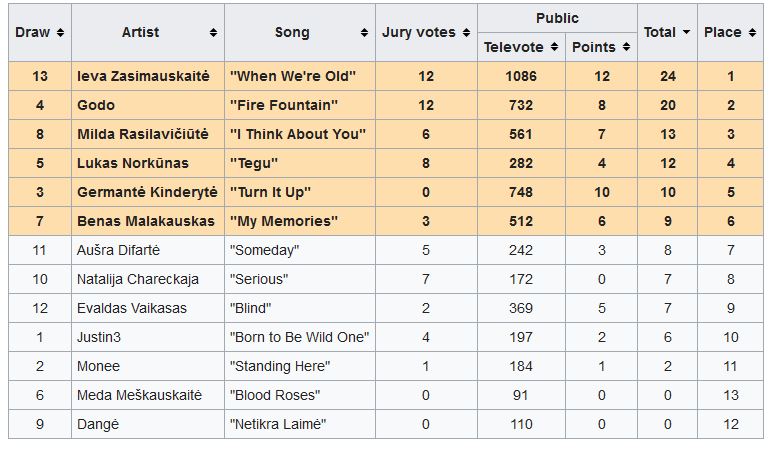
Task: Select the Meda Meškauskaitė artist cell
Action: point(139,395)
